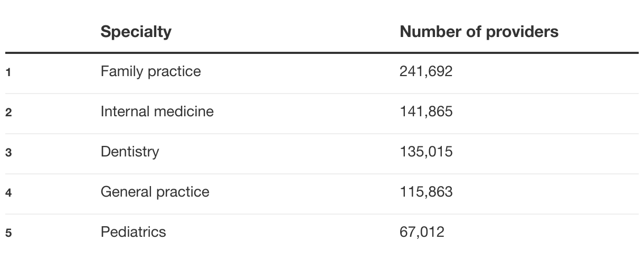The image size is (644, 259).
Task: Click row number 5
Action: tap(8, 233)
